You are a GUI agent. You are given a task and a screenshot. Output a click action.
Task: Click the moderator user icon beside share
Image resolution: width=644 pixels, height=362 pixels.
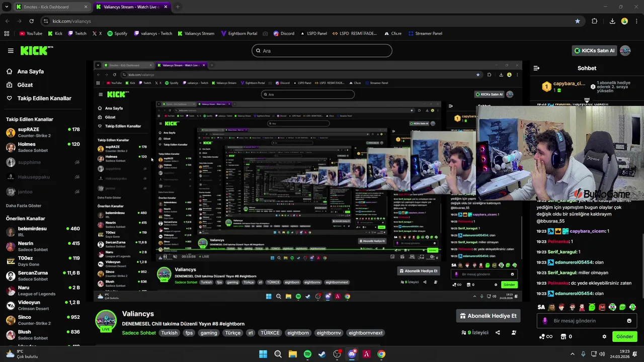[514, 332]
